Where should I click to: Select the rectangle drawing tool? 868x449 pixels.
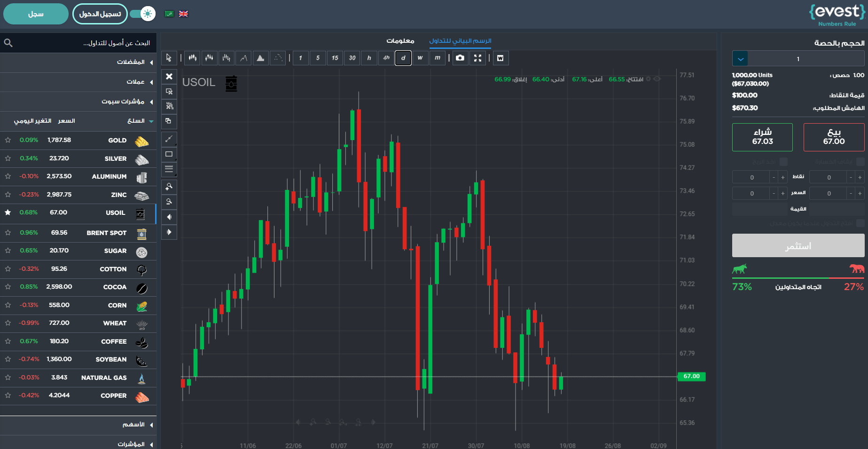(169, 154)
